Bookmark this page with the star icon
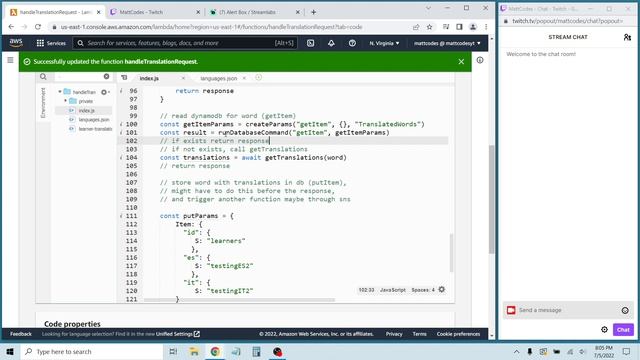The image size is (640, 360). click(x=429, y=27)
